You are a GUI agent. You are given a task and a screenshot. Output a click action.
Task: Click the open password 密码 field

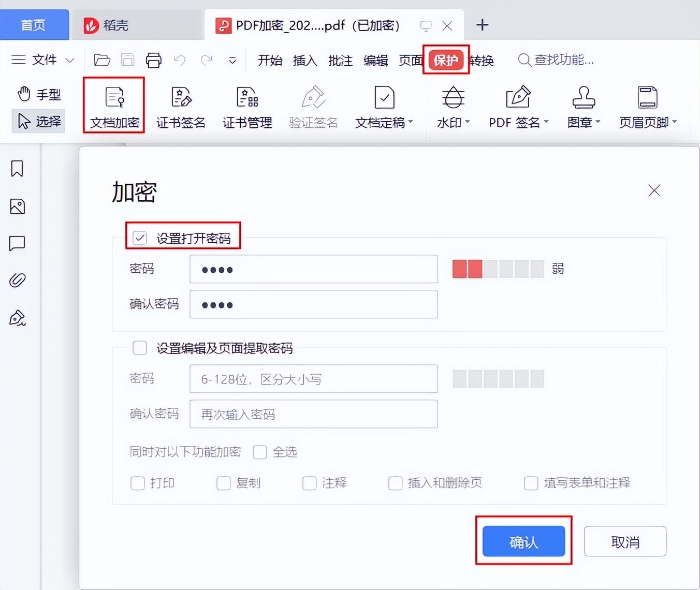tap(313, 269)
